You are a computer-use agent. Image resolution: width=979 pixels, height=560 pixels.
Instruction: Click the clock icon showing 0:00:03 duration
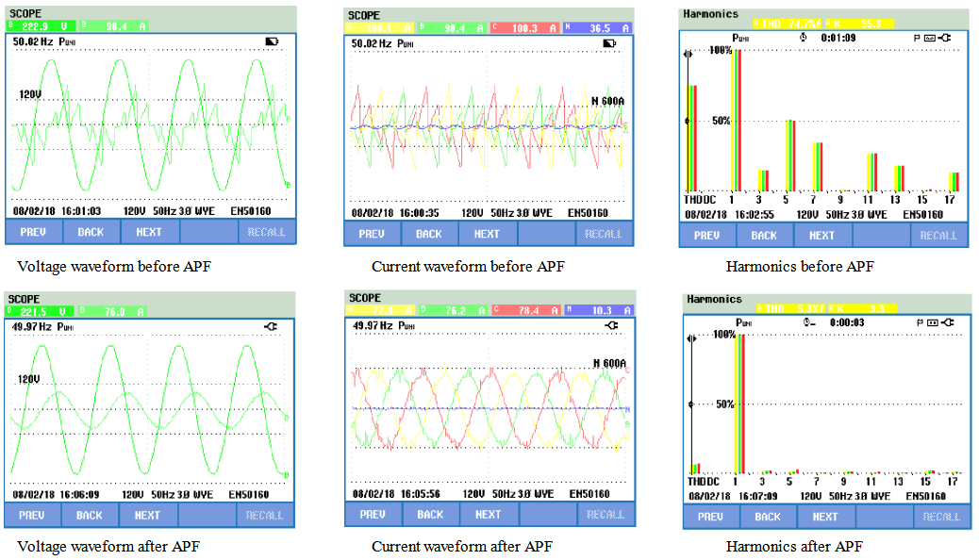click(806, 321)
